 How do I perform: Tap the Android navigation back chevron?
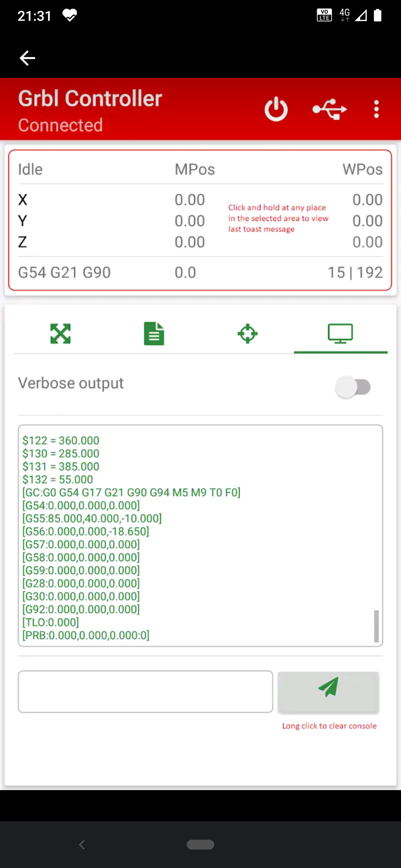pos(82,845)
